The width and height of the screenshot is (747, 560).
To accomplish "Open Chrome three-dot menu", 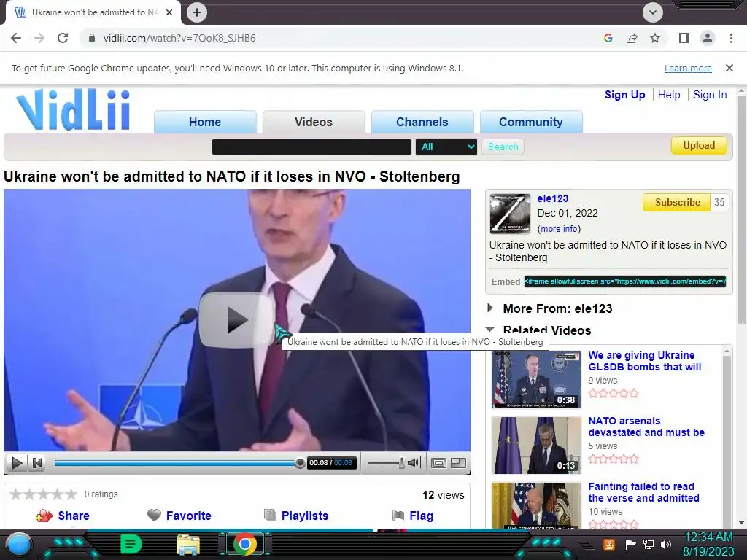I will click(x=731, y=38).
